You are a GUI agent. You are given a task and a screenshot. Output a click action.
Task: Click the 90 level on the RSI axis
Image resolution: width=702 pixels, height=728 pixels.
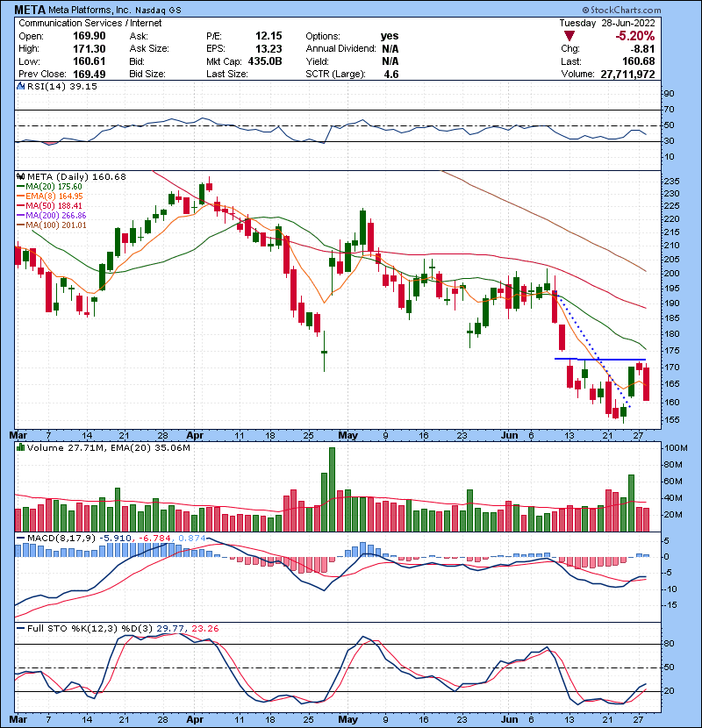[x=669, y=94]
